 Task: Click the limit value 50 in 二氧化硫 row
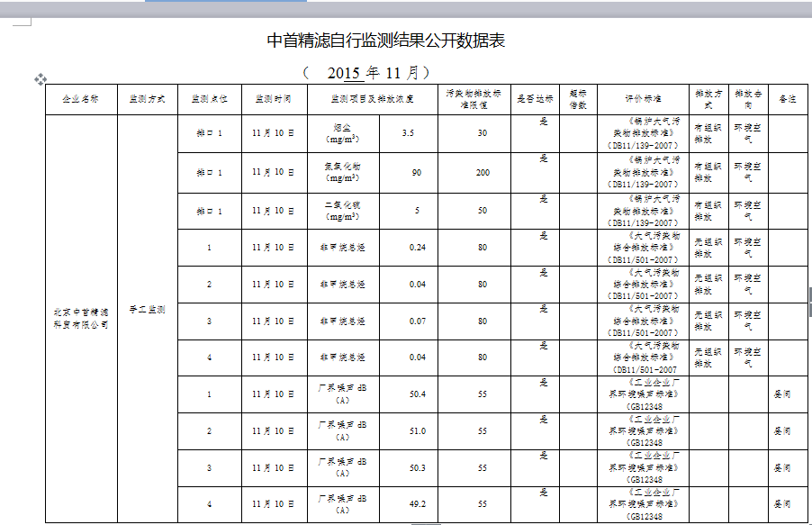(483, 211)
